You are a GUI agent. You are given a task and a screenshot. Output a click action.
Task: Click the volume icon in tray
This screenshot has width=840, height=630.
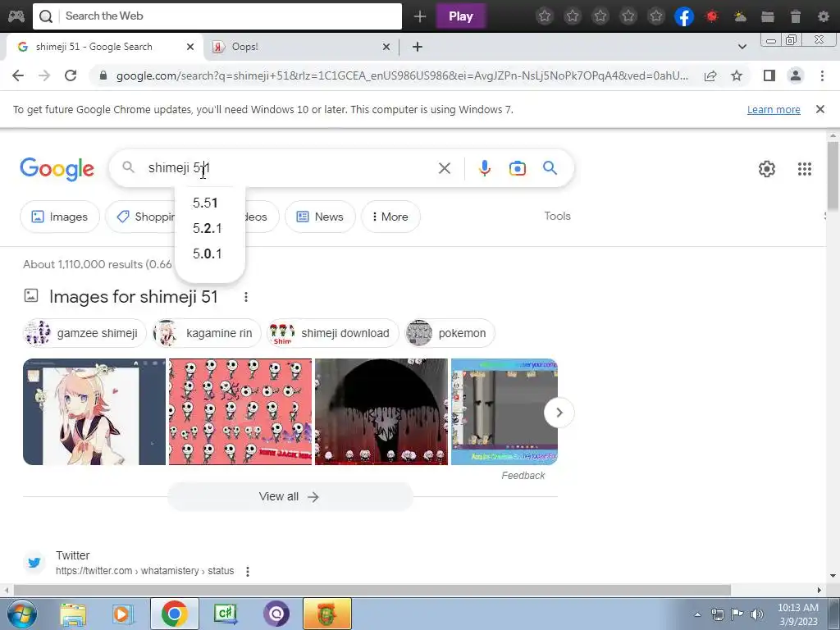coord(756,614)
